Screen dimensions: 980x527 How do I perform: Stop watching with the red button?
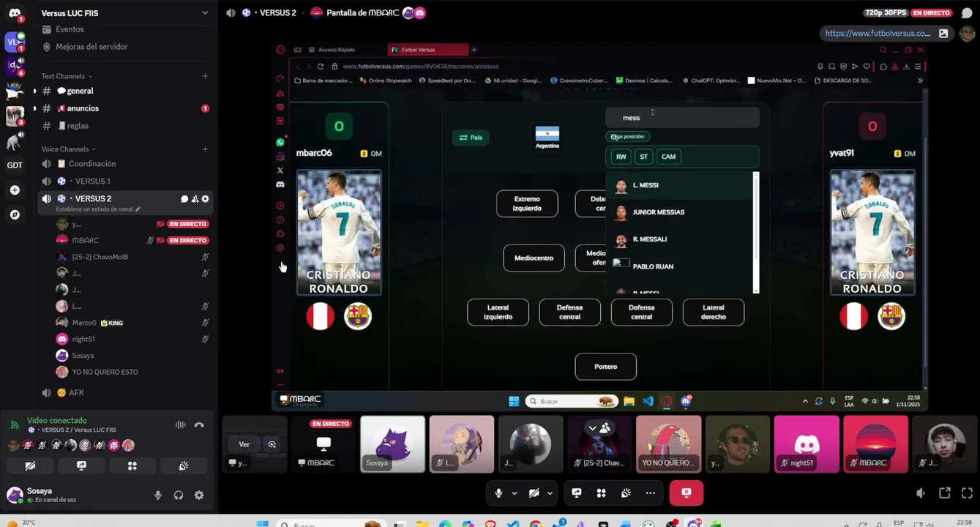click(686, 493)
